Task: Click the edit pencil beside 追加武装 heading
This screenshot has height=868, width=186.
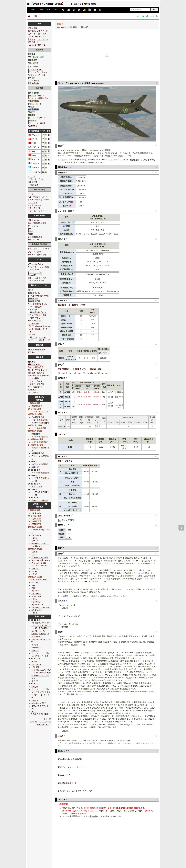Action: (x=67, y=378)
